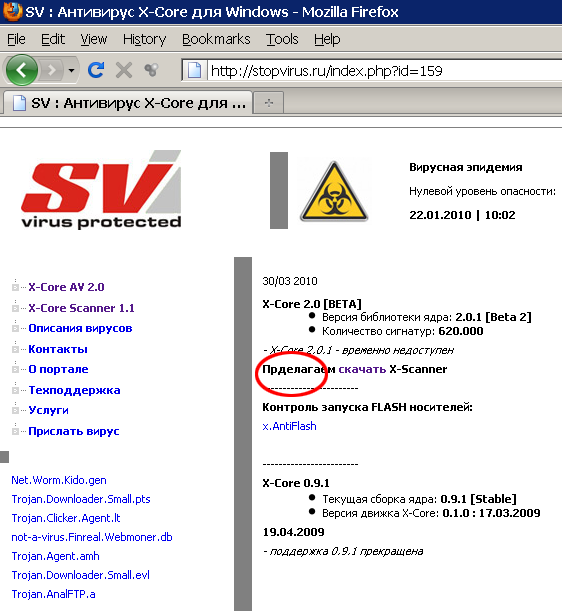562x611 pixels.
Task: Click the поддержка 0.9.1 прекращена note
Action: click(343, 551)
